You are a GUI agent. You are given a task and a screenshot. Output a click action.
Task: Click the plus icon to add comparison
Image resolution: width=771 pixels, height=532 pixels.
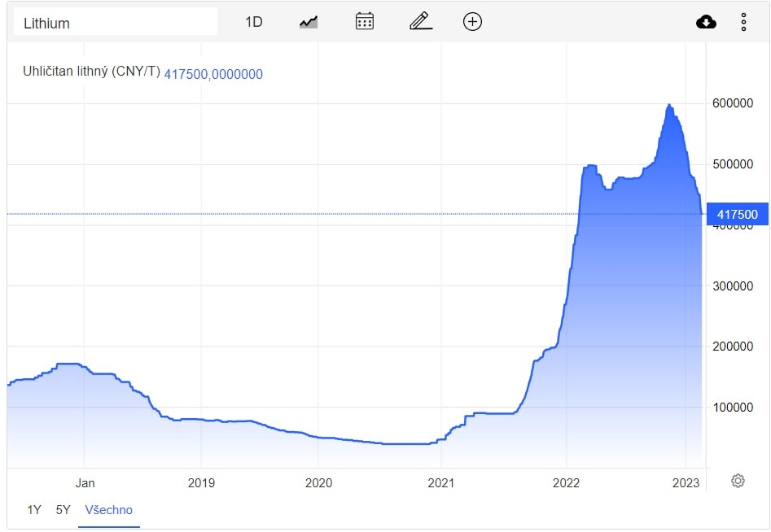472,22
